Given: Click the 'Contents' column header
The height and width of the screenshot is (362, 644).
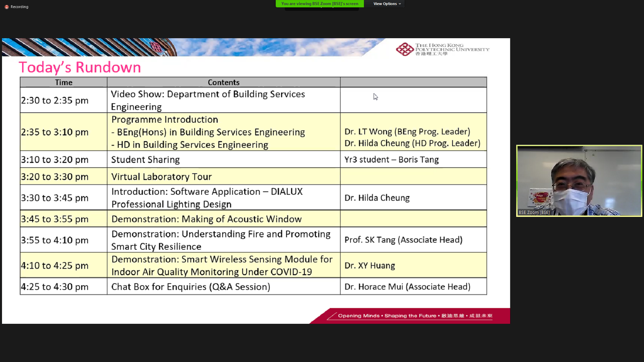Looking at the screenshot, I should (x=223, y=82).
